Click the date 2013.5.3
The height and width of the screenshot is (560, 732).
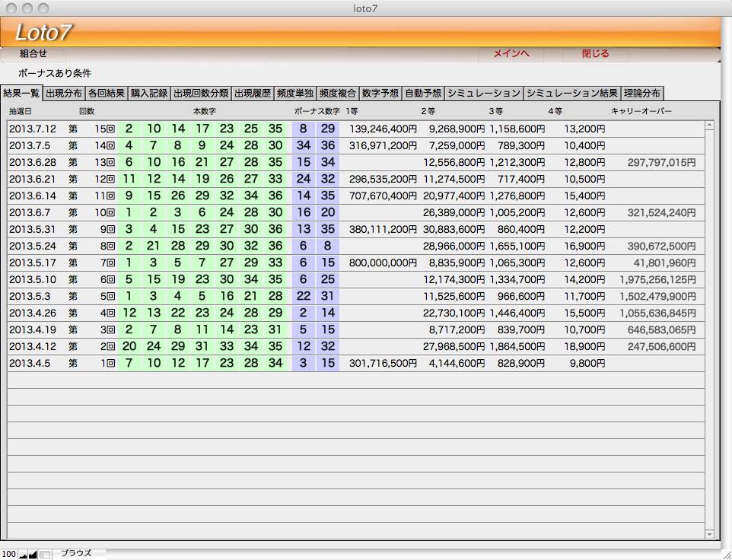tap(30, 296)
